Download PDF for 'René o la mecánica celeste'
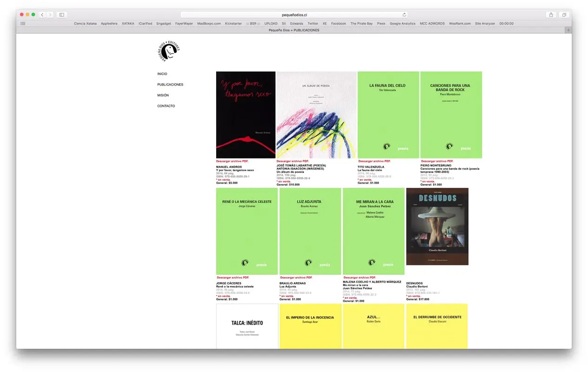The width and height of the screenshot is (588, 372). 233,278
